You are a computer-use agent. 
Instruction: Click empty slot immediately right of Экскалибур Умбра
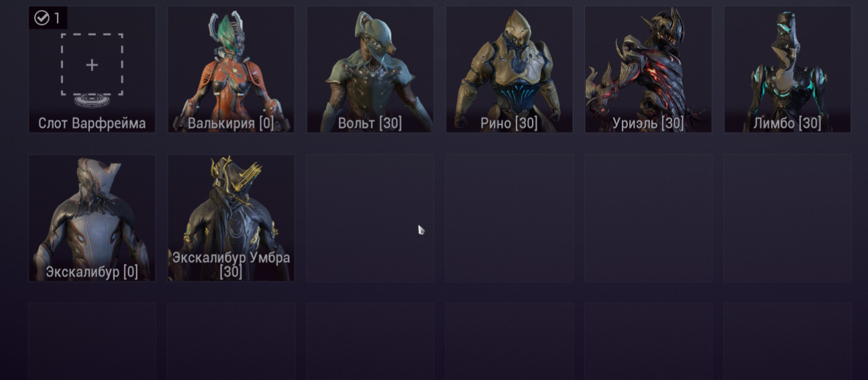click(x=370, y=218)
